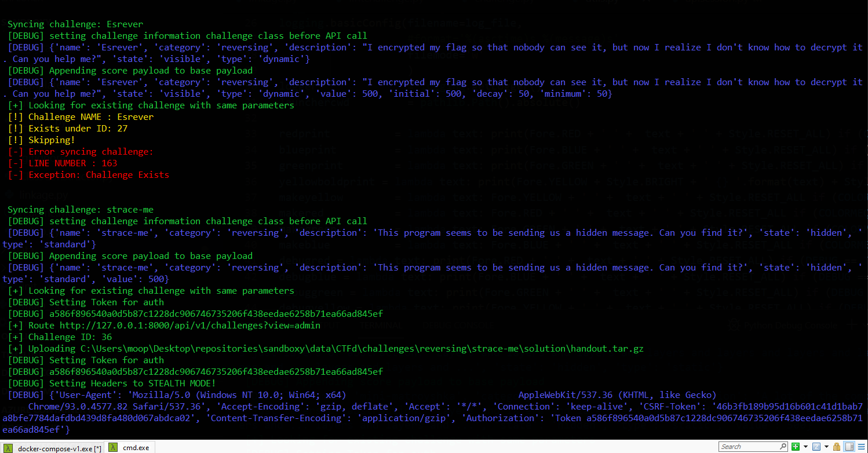Click the 'Challenge ID: 36' line
Image resolution: width=868 pixels, height=453 pixels.
(x=60, y=337)
